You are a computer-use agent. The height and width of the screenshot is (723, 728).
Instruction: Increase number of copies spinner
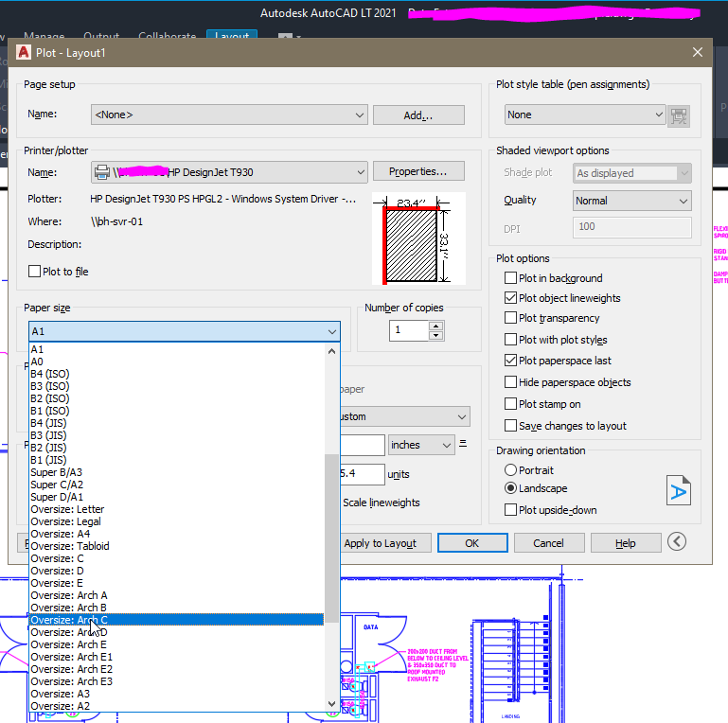(435, 326)
